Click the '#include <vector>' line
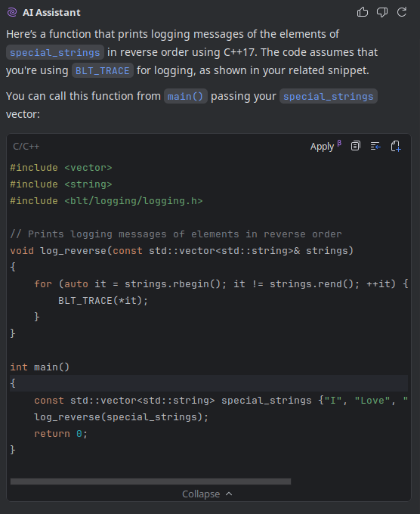420x514 pixels. 61,168
